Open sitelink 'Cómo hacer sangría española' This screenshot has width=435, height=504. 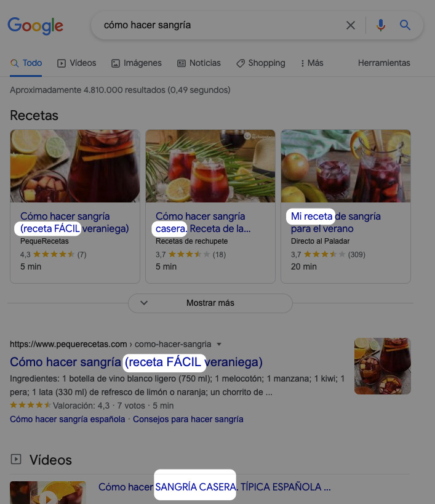[x=68, y=420]
